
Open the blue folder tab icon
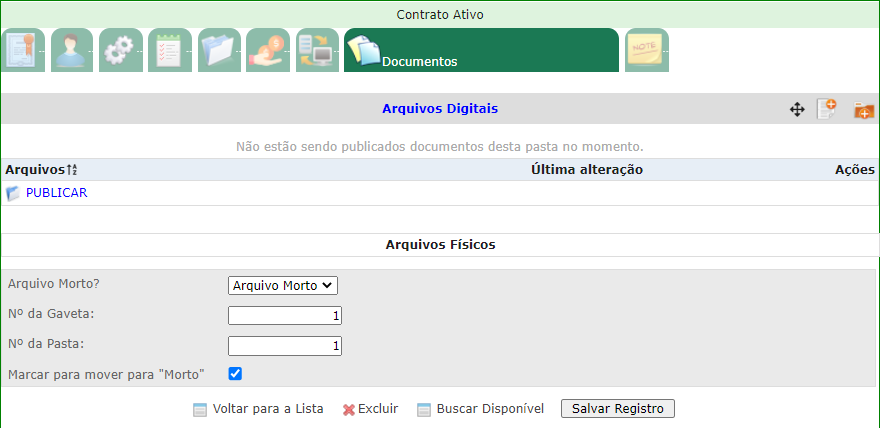coord(219,50)
